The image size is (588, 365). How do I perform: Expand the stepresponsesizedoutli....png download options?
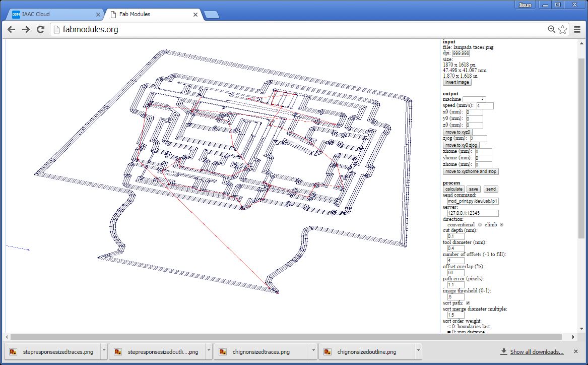[209, 351]
